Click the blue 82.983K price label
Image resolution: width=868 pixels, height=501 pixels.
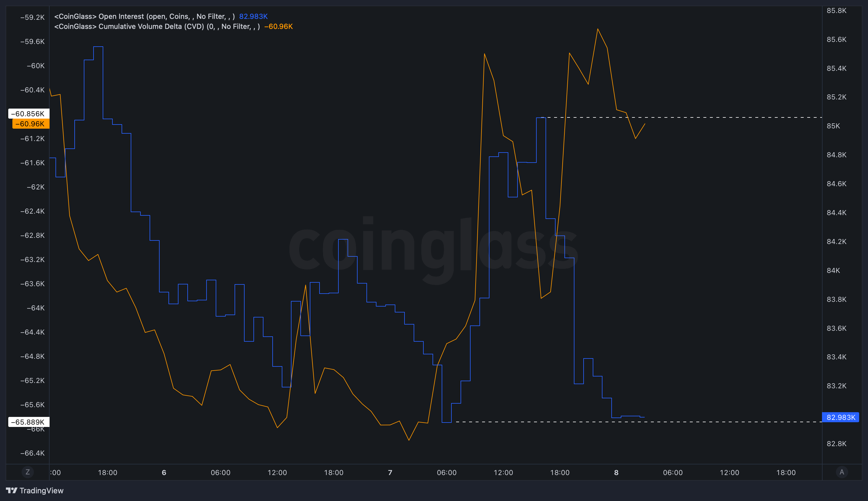(841, 417)
